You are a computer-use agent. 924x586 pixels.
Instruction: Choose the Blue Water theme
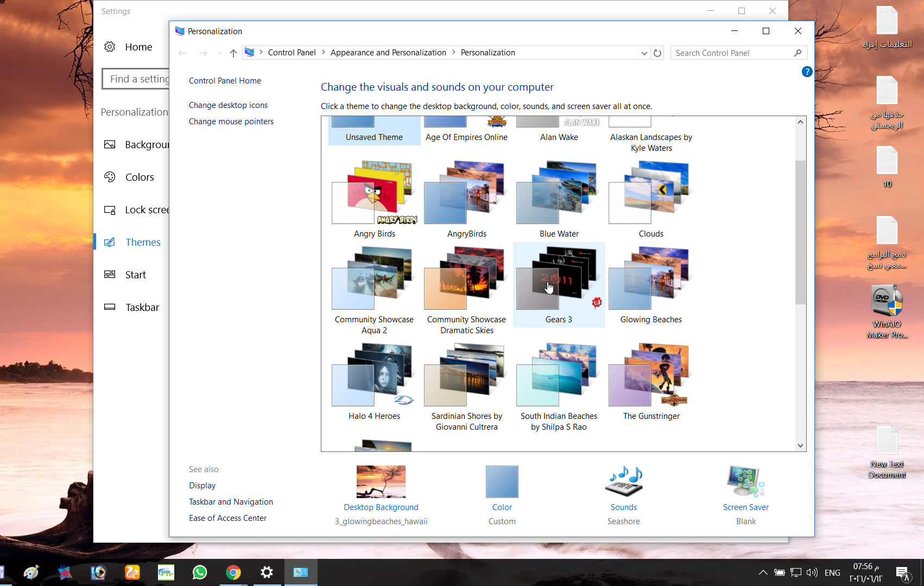pyautogui.click(x=559, y=199)
